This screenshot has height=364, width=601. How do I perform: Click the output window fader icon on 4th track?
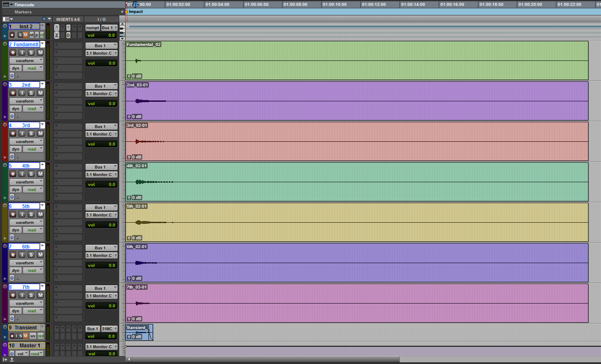[116, 175]
